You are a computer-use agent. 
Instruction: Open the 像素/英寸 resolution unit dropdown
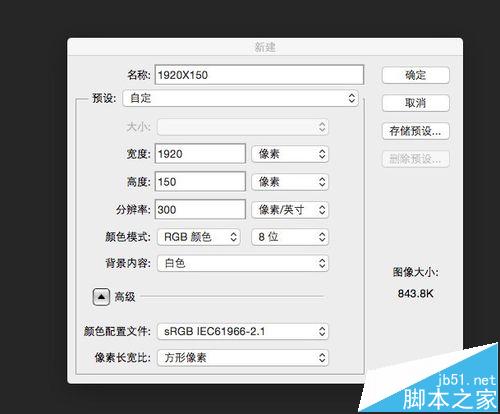click(290, 210)
